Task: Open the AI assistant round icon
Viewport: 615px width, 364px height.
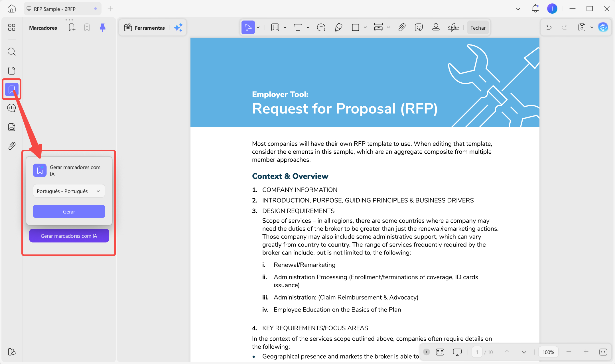Action: coord(603,27)
